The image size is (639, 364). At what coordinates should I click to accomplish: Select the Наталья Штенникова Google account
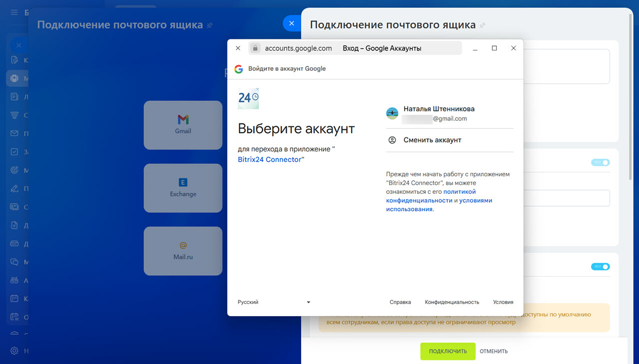pos(450,114)
